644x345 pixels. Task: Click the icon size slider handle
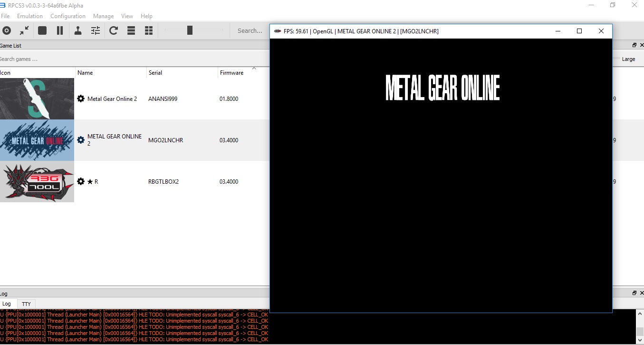(x=190, y=30)
